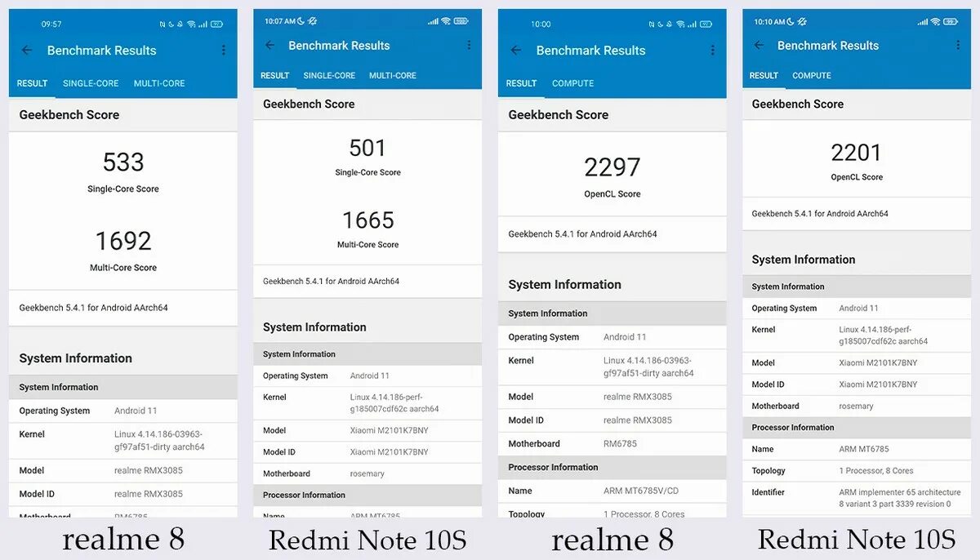The height and width of the screenshot is (560, 980).
Task: Tap Processor Information header on the 10:00 screen
Action: (612, 468)
